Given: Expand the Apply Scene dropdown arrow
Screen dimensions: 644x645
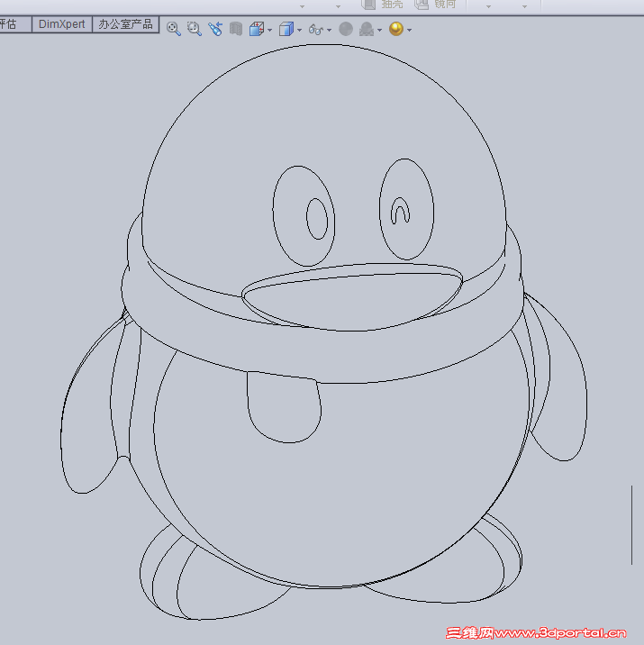Looking at the screenshot, I should tap(379, 30).
